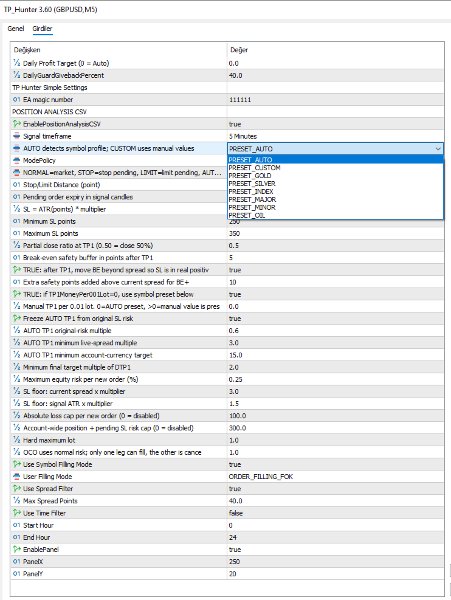Edit the Max Spread Points value 40.0

pyautogui.click(x=235, y=501)
